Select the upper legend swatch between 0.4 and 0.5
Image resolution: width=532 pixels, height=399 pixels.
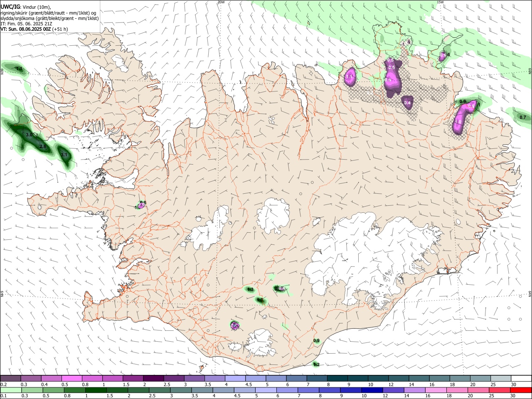(51, 378)
